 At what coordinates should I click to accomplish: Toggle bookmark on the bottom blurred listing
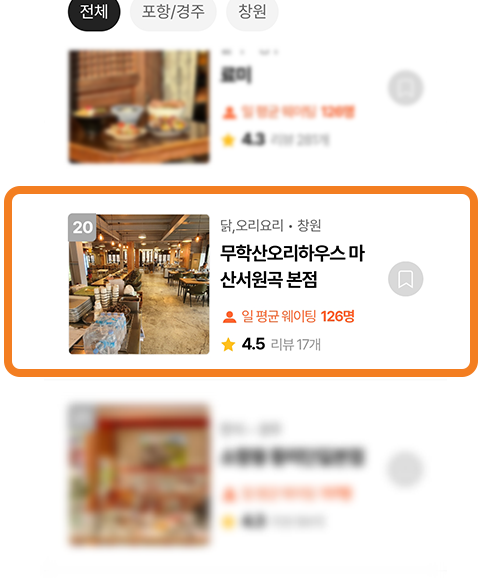[406, 469]
